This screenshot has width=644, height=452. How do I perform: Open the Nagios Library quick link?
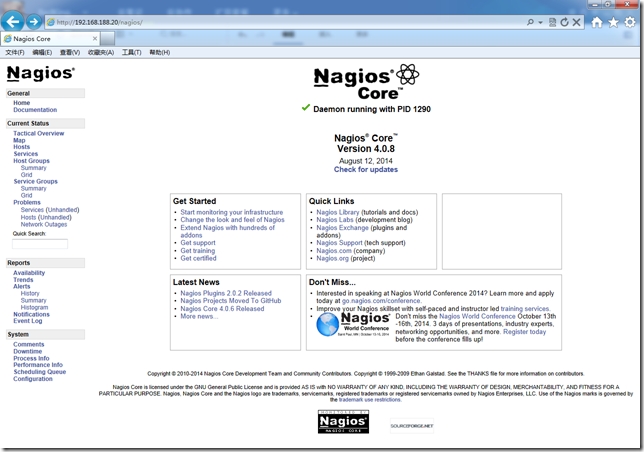coord(338,212)
